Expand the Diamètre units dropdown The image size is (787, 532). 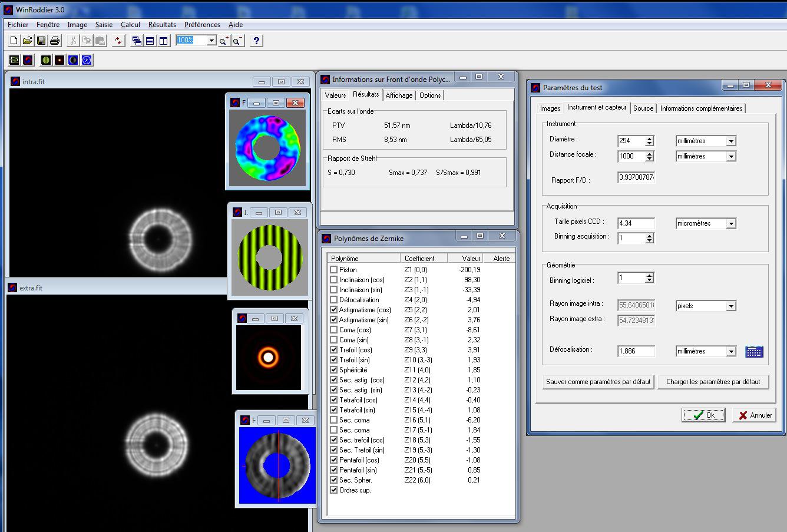(x=730, y=141)
